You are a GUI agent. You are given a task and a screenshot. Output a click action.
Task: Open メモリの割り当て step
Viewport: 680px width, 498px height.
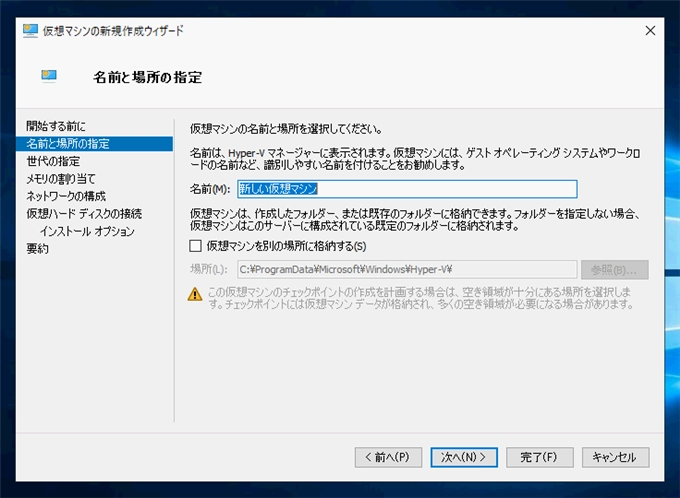(x=61, y=179)
